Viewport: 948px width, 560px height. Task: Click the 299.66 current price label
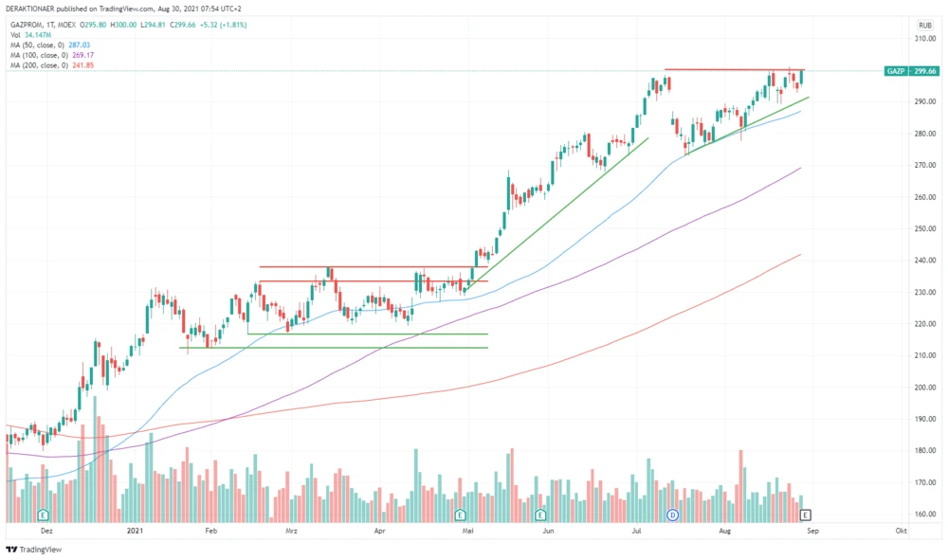(x=925, y=71)
